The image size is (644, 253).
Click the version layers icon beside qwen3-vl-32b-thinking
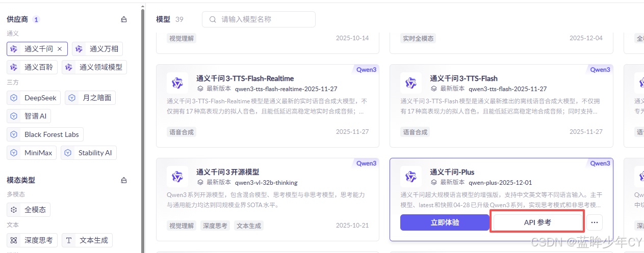click(200, 182)
